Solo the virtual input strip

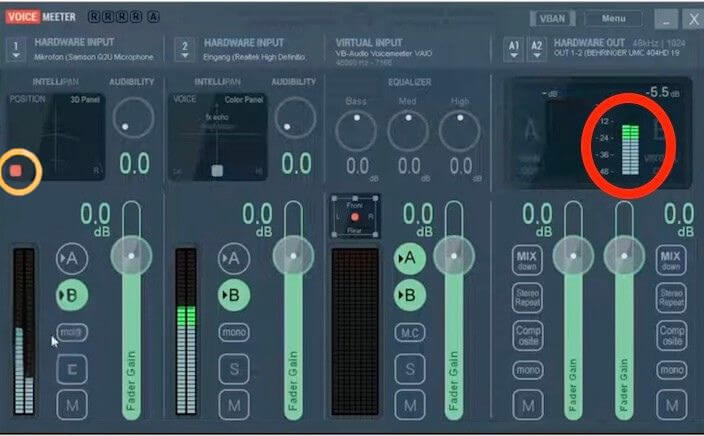[x=410, y=369]
